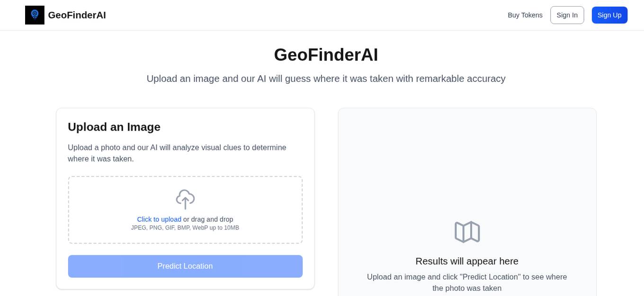Open Buy Tokens page
The width and height of the screenshot is (644, 296).
[x=525, y=15]
